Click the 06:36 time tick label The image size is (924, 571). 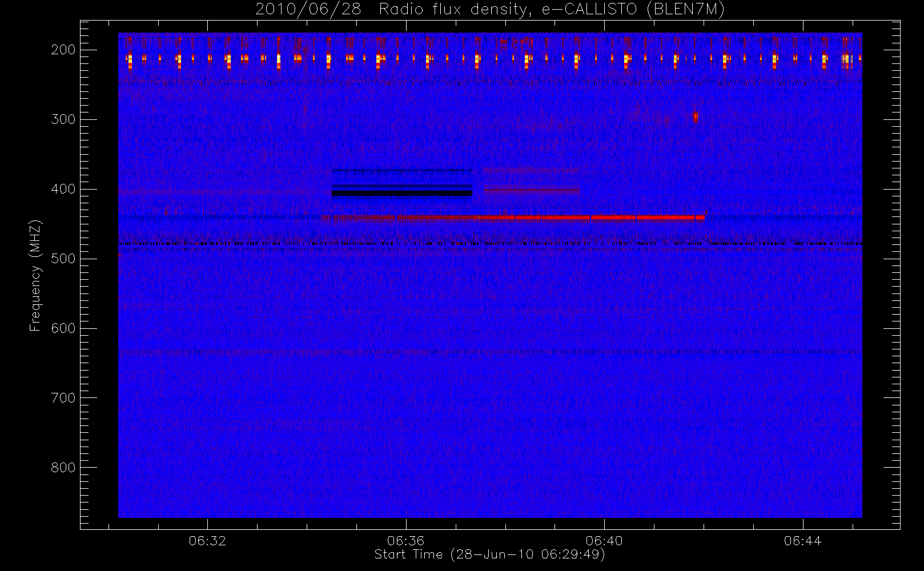coord(406,540)
